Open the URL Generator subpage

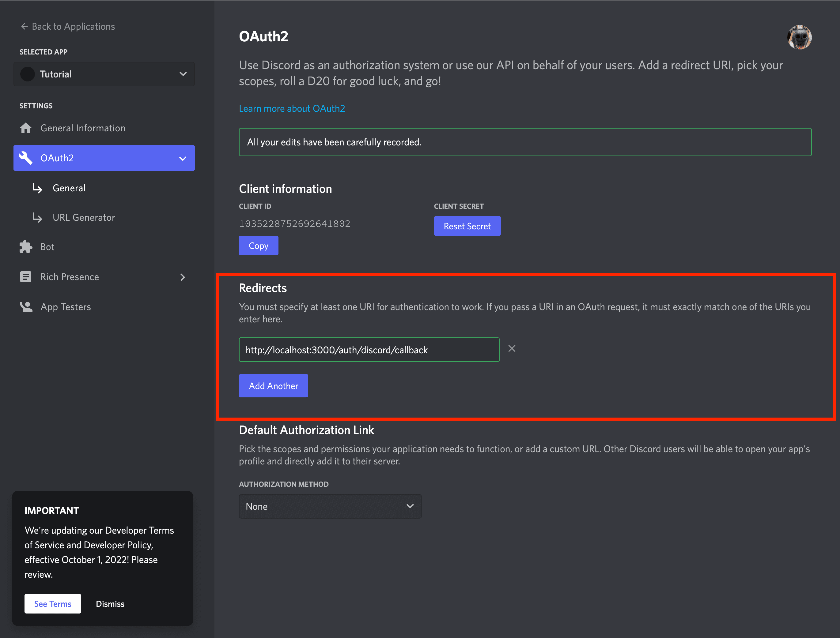pos(84,217)
